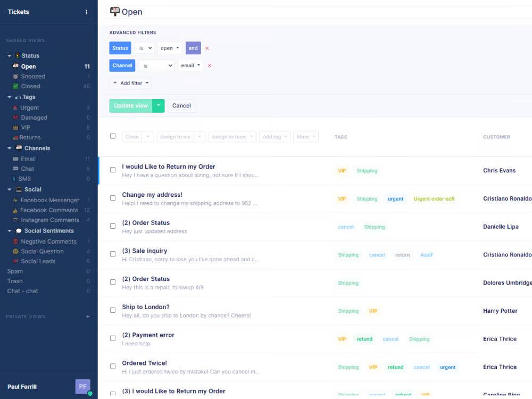
Task: Select the Snoozed view icon
Action: coord(15,76)
